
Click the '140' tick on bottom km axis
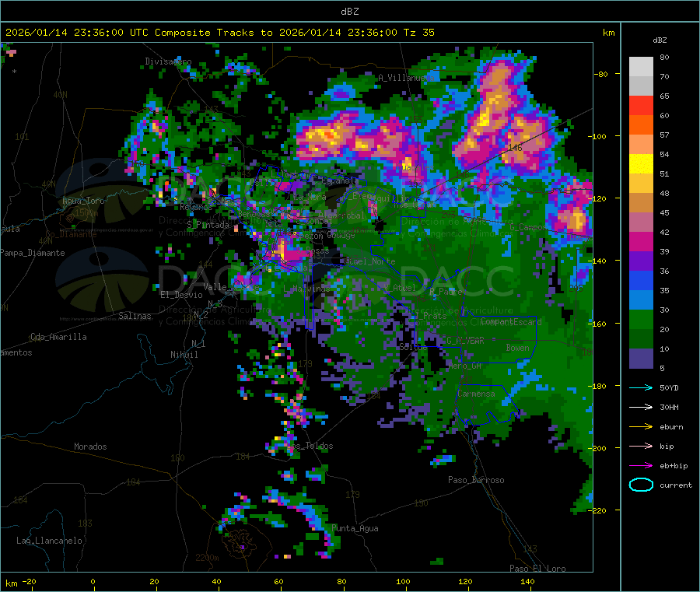pyautogui.click(x=527, y=581)
